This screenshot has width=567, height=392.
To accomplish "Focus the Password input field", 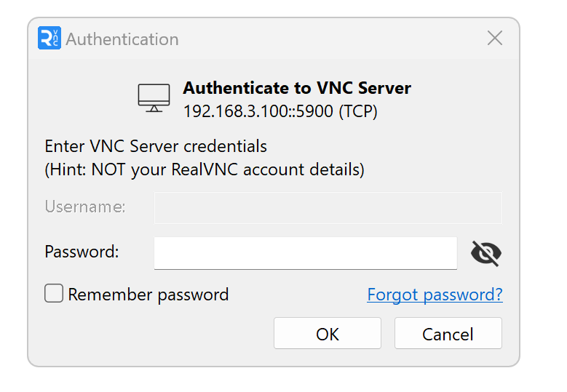I will pos(305,253).
